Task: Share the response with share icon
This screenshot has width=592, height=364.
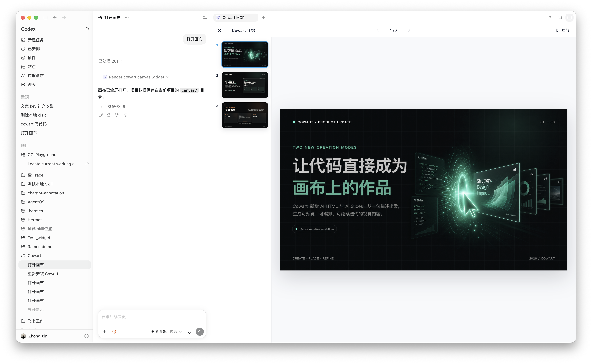Action: (125, 115)
